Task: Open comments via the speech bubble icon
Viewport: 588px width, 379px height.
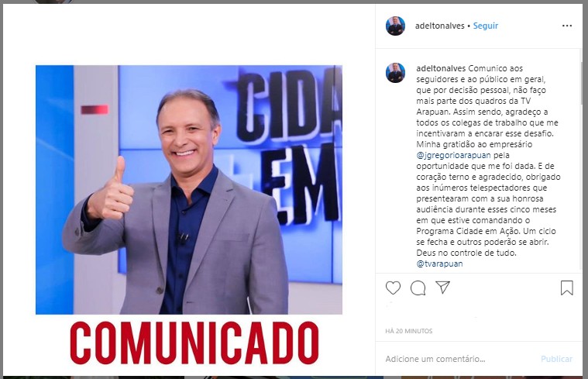Action: [418, 288]
